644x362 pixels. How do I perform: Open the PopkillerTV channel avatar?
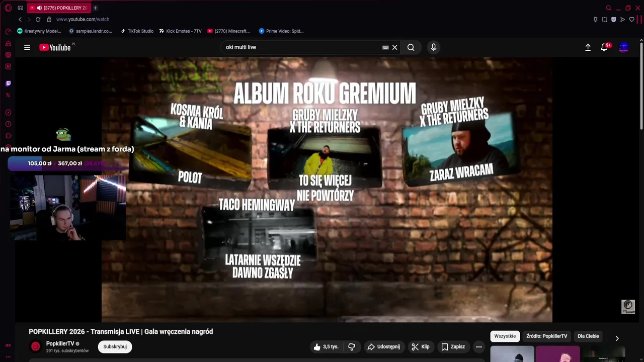35,346
